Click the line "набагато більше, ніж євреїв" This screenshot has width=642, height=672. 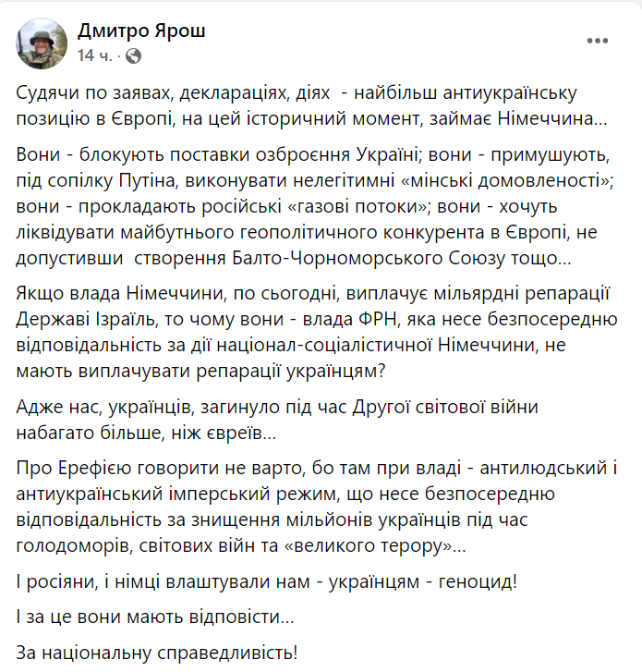(146, 433)
